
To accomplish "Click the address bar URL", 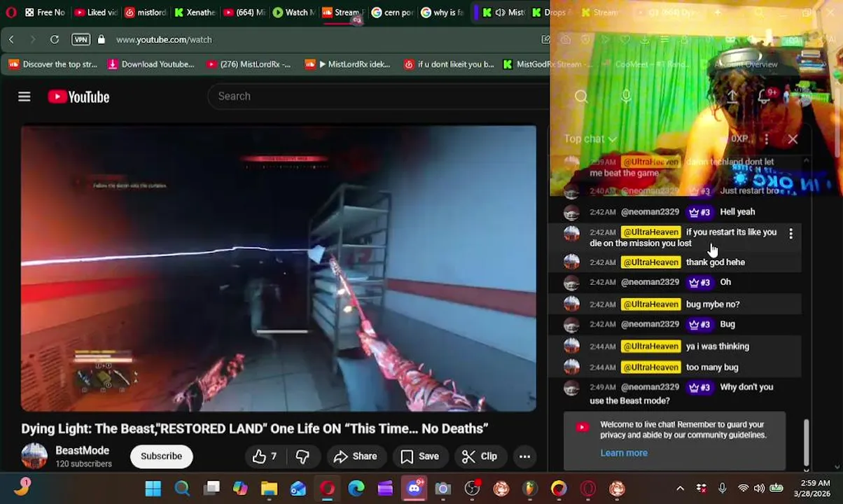I will pyautogui.click(x=164, y=40).
